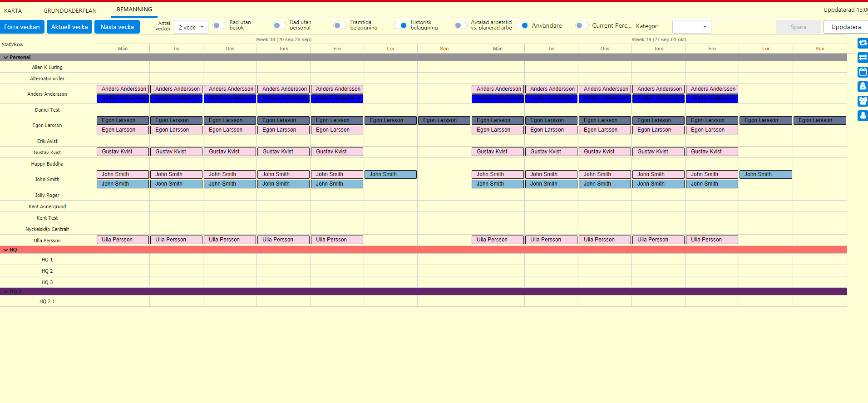Toggle the Rad utan personal switch
The width and height of the screenshot is (868, 403).
tap(280, 25)
